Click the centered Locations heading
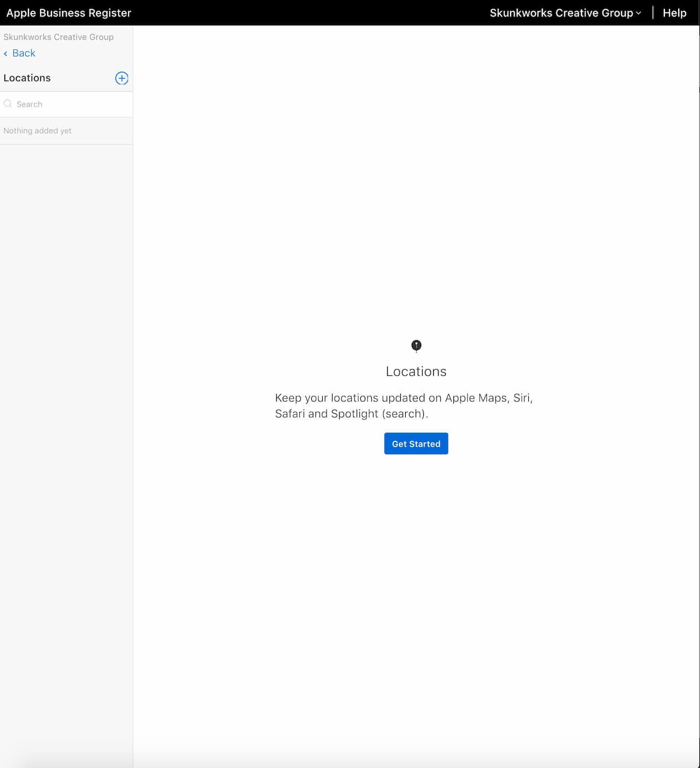700x768 pixels. [416, 371]
